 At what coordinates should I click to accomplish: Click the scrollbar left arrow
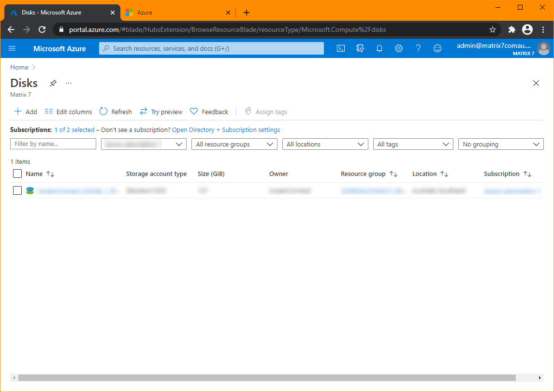tap(14, 378)
